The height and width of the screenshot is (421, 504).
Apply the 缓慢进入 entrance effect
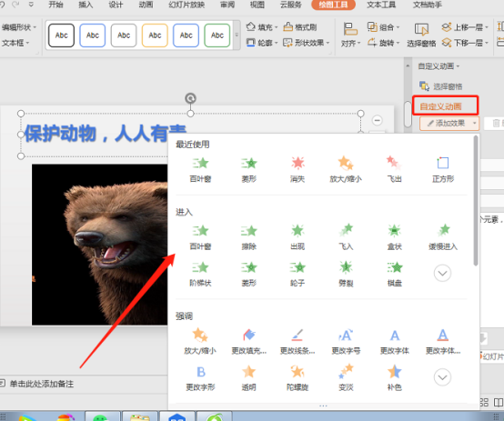[x=443, y=237]
